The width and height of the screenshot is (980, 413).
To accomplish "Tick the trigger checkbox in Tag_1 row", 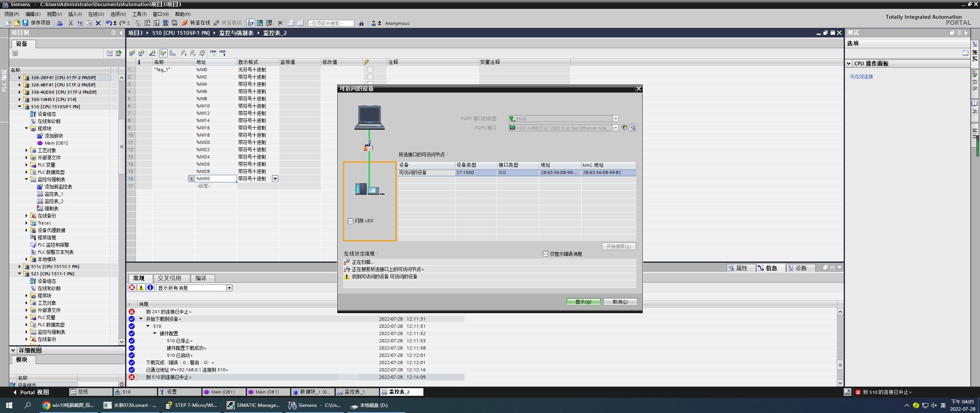I will [x=370, y=70].
